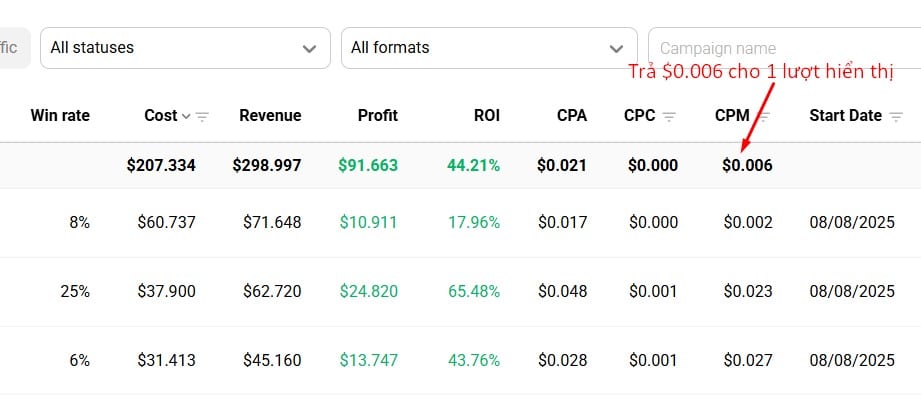The image size is (921, 405).
Task: Select the $60.737 cost cell
Action: (x=168, y=222)
